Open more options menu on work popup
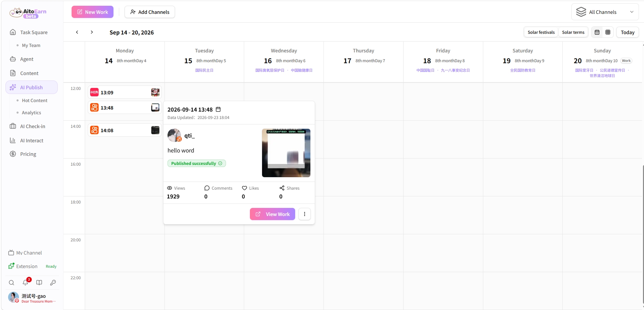Image resolution: width=644 pixels, height=310 pixels. coord(305,214)
